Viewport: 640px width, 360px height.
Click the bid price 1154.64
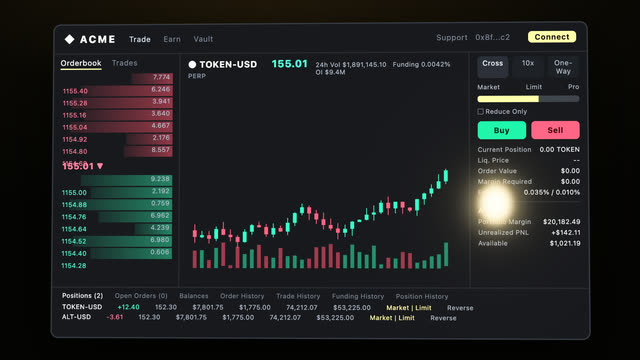[74, 229]
